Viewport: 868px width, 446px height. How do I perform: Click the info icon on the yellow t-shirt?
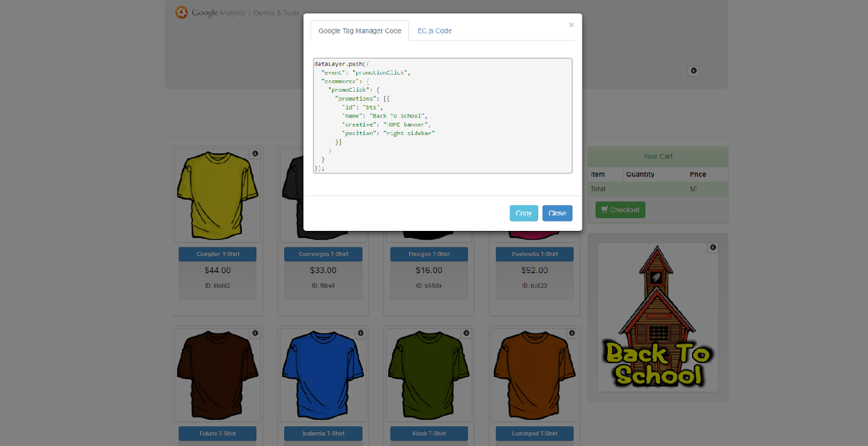tap(255, 154)
